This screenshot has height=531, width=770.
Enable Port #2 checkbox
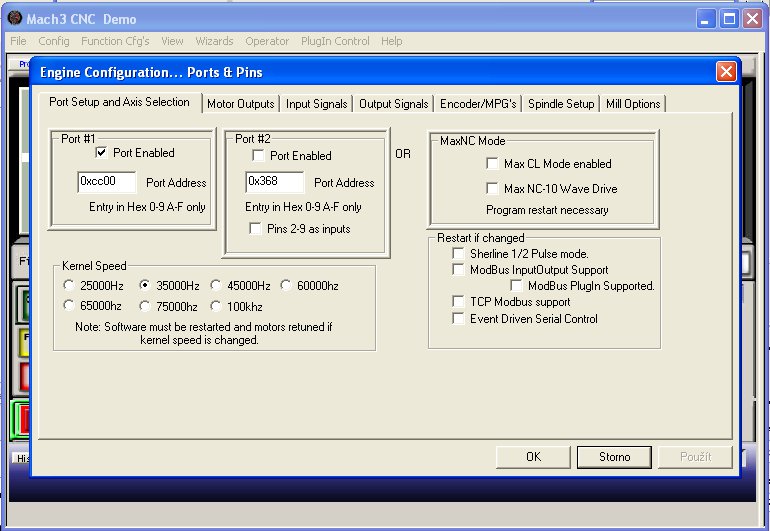[x=259, y=156]
